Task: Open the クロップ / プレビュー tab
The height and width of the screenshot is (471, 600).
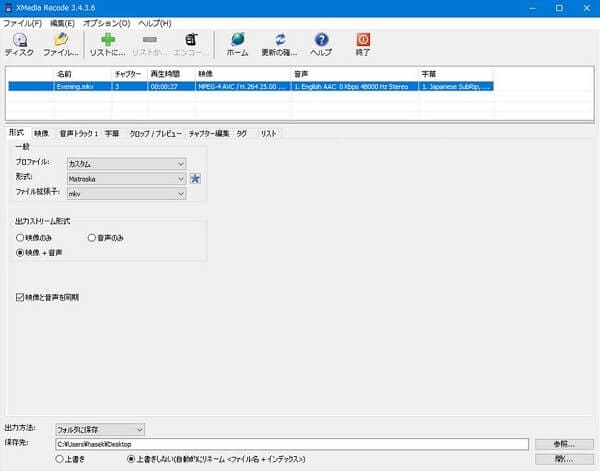Action: [155, 134]
